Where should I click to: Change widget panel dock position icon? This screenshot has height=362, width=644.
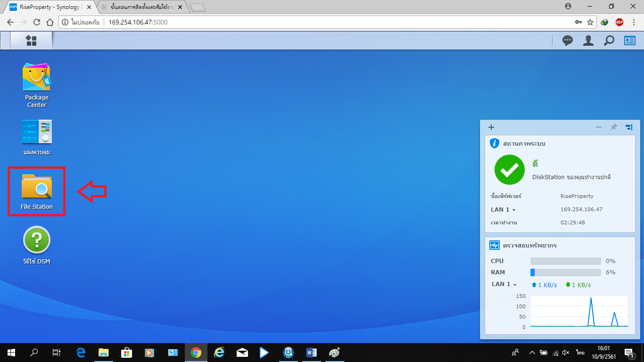tap(628, 127)
